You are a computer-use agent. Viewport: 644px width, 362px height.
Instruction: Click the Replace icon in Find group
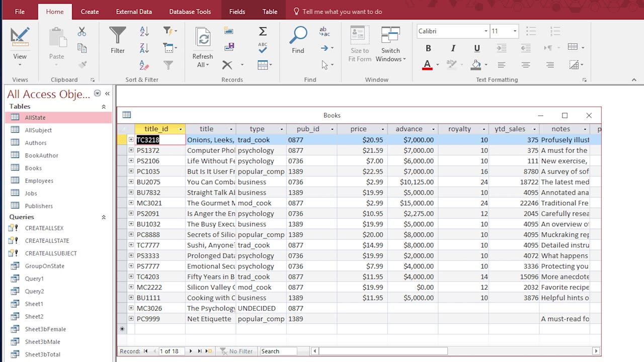[x=325, y=31]
